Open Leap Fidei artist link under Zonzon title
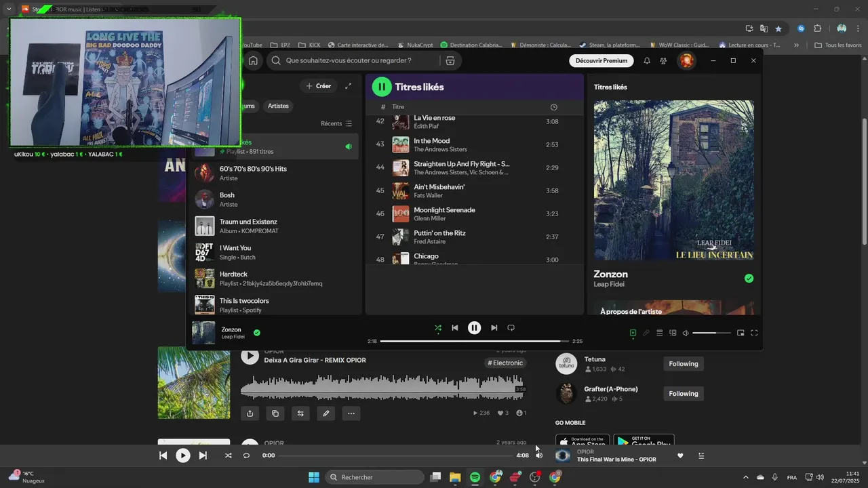The width and height of the screenshot is (868, 488). coord(609,284)
